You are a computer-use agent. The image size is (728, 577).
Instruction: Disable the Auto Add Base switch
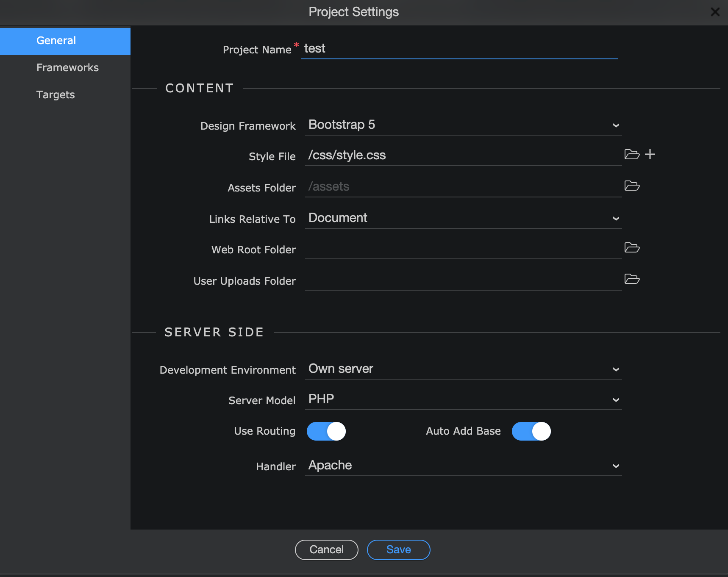(531, 431)
